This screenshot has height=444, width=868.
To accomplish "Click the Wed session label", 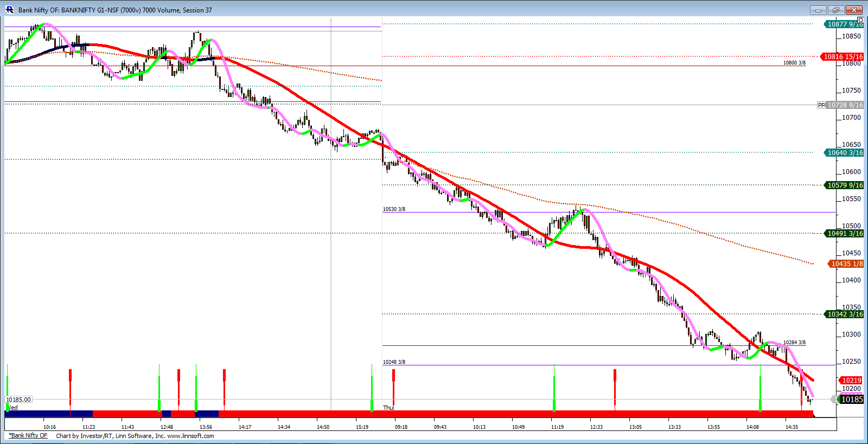I will pyautogui.click(x=12, y=408).
